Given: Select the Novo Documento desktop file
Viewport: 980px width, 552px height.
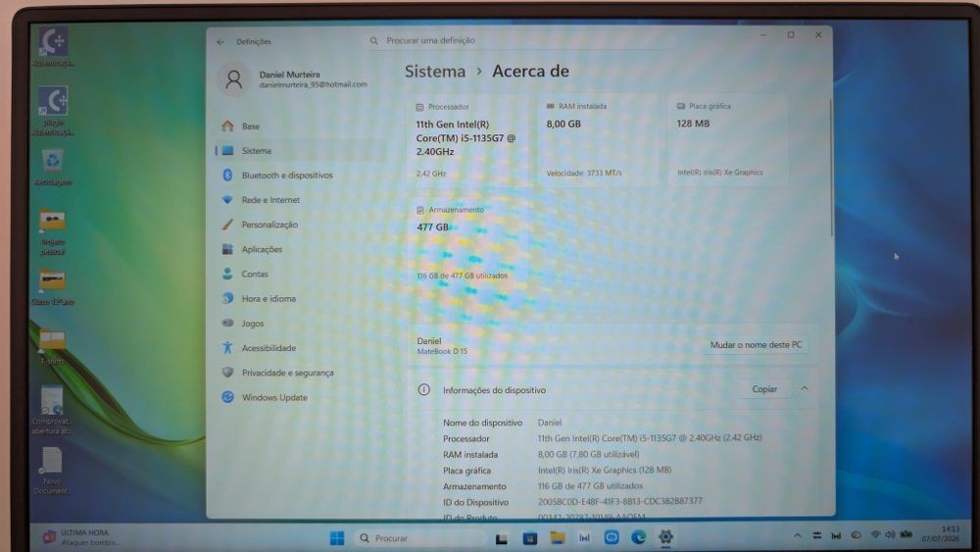Looking at the screenshot, I should (x=52, y=471).
